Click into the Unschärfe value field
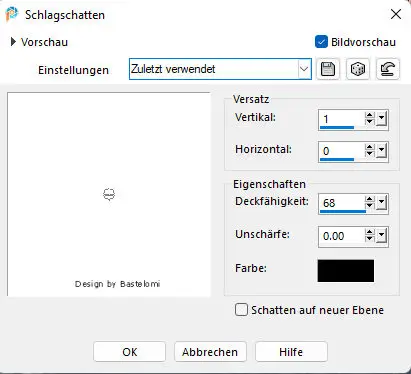This screenshot has height=374, width=411. (341, 236)
